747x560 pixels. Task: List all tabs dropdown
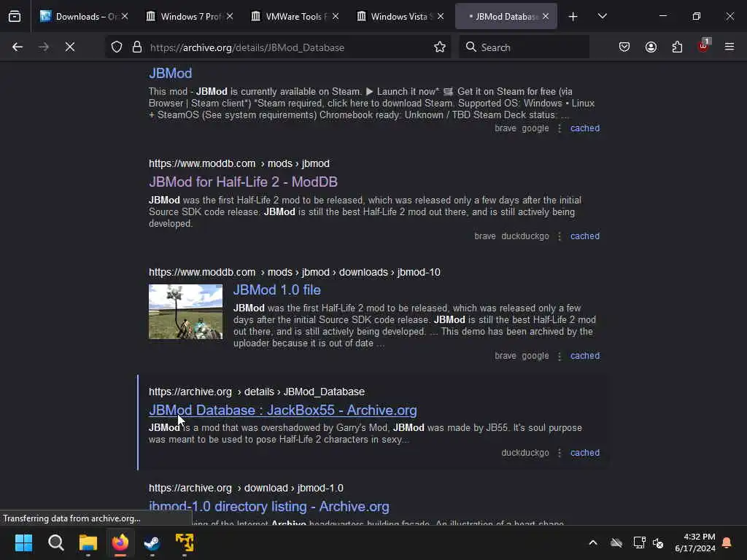(602, 17)
